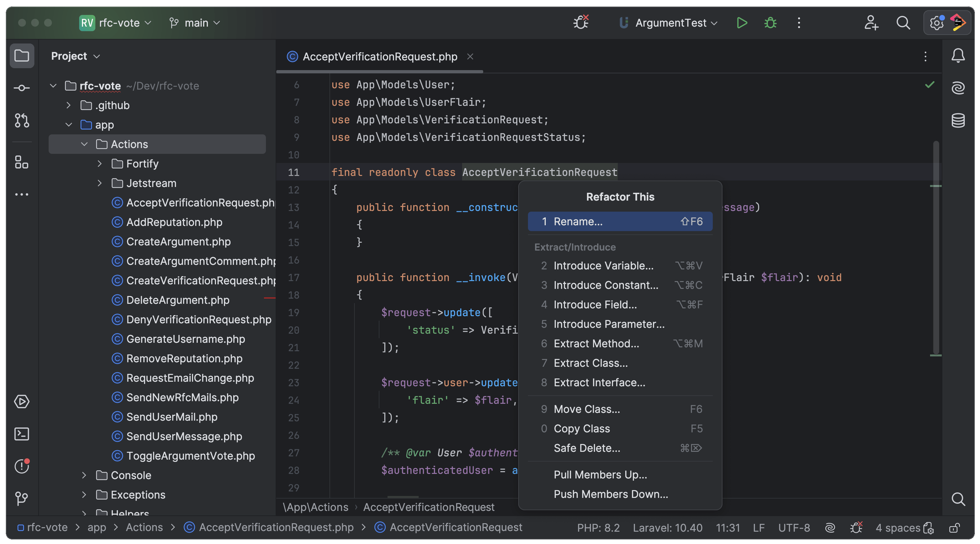980x544 pixels.
Task: Open the Terminal tool window
Action: click(22, 434)
